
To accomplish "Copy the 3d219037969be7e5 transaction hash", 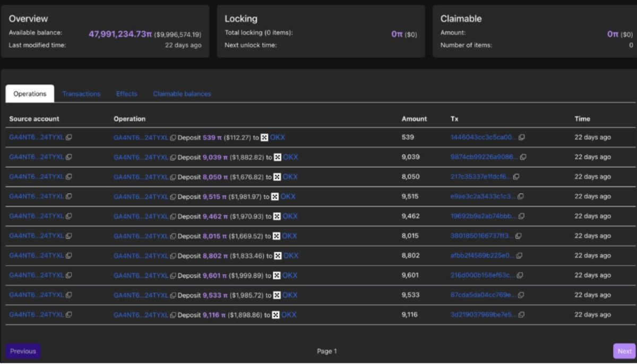I will tap(521, 315).
